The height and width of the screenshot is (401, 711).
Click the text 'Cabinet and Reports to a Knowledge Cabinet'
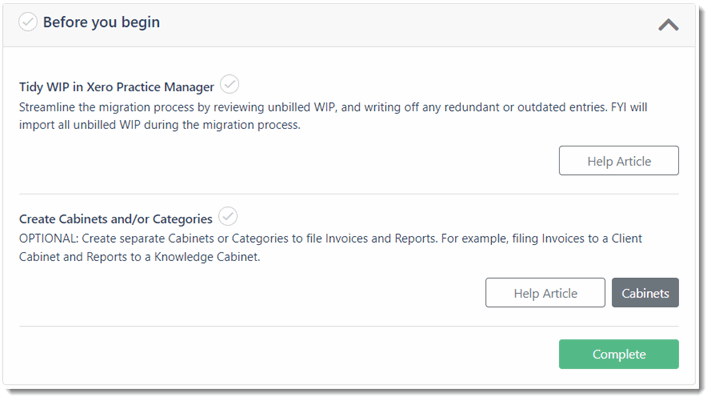(x=139, y=257)
